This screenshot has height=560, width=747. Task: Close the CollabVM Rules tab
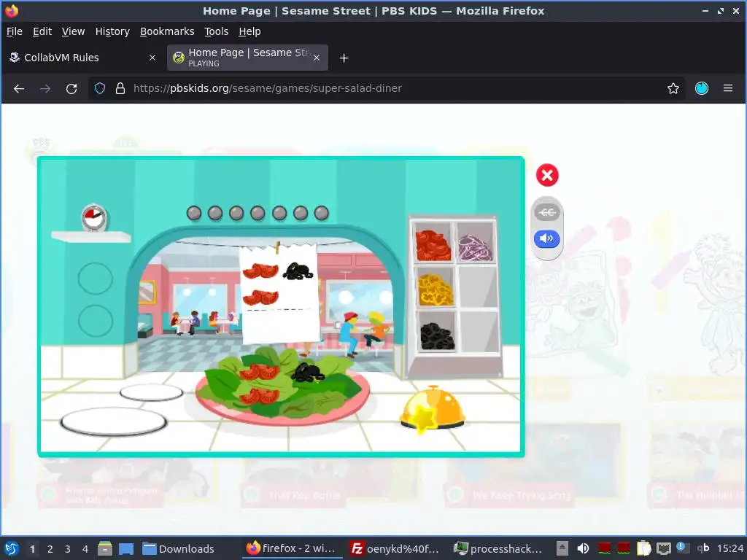pos(152,58)
